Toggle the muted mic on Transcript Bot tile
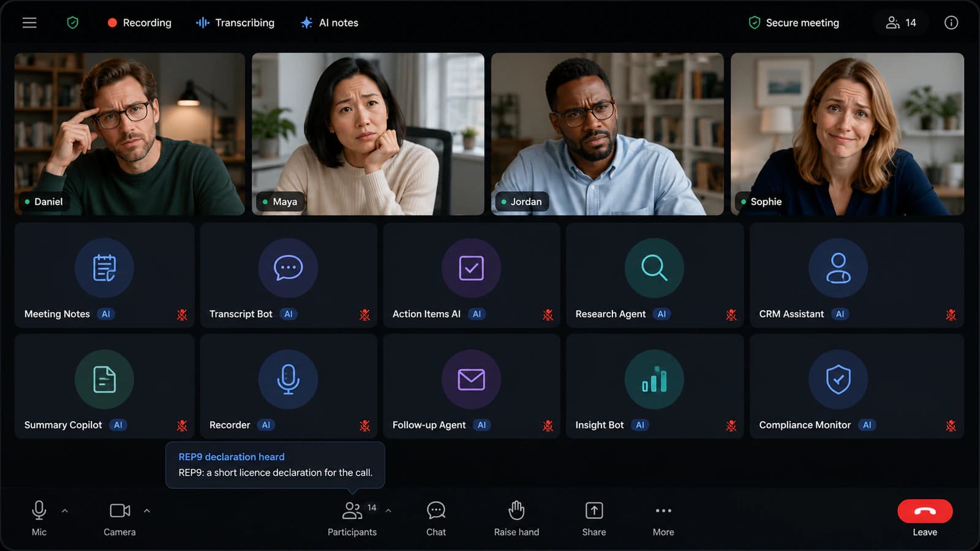Viewport: 980px width, 551px height. (365, 315)
